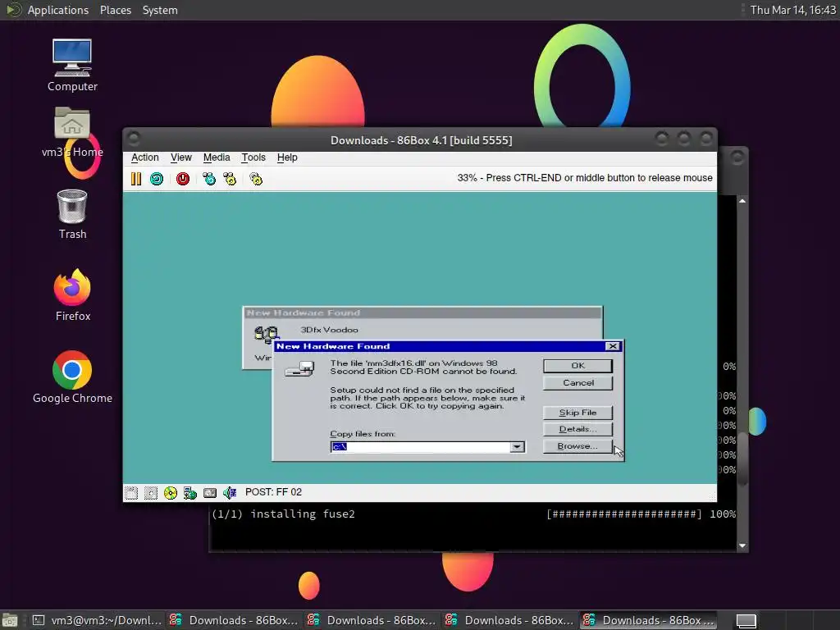Click the date and time clock

(792, 10)
